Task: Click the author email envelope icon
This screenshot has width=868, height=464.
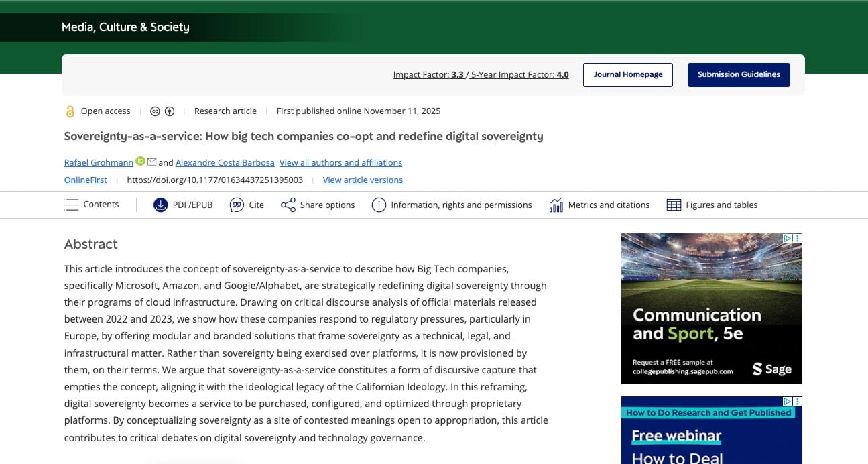Action: 151,162
